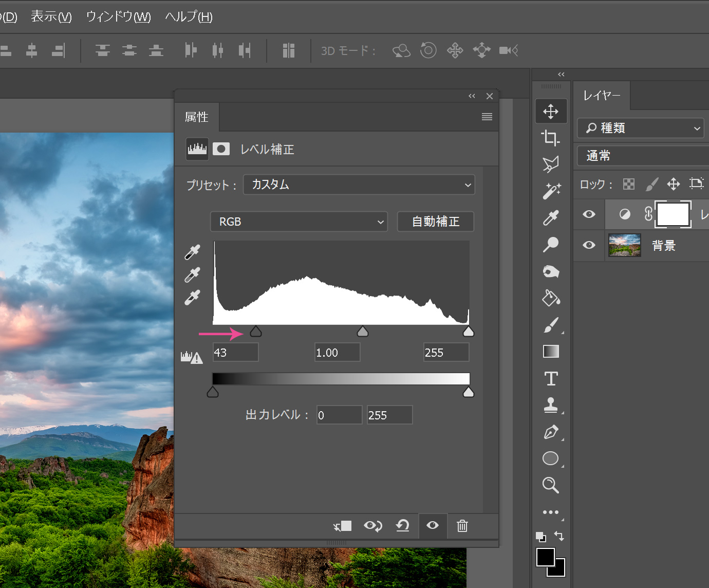Toggle visibility of the levels adjustment layer
The image size is (709, 588).
589,214
